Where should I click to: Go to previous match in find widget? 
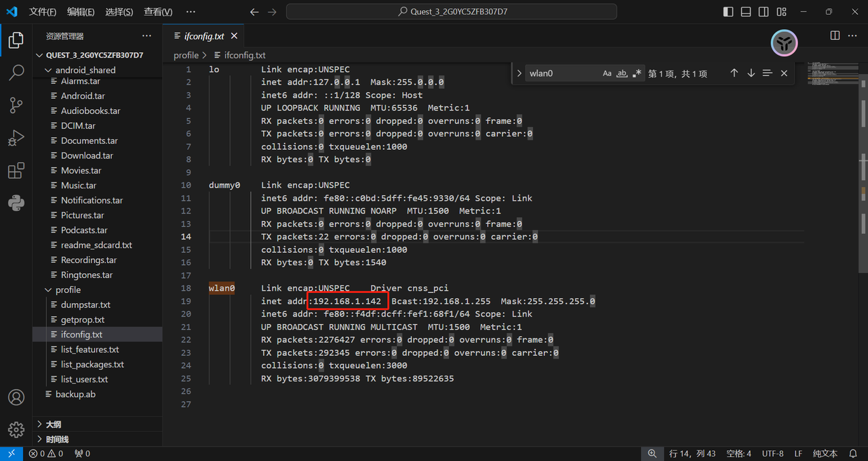click(734, 73)
